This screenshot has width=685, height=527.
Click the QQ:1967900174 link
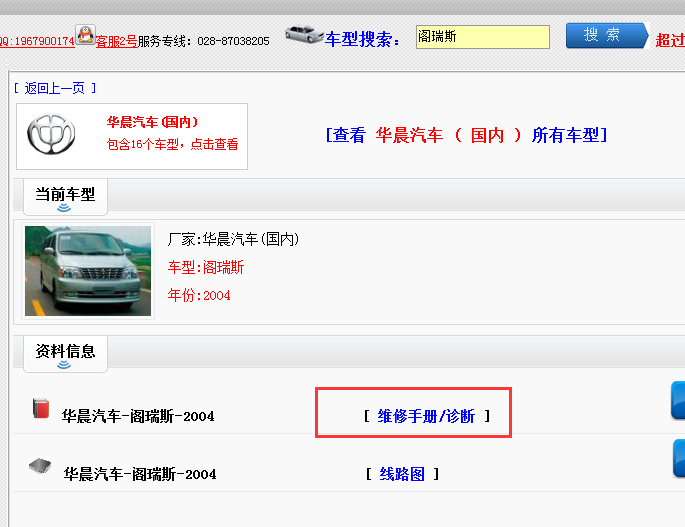[37, 41]
